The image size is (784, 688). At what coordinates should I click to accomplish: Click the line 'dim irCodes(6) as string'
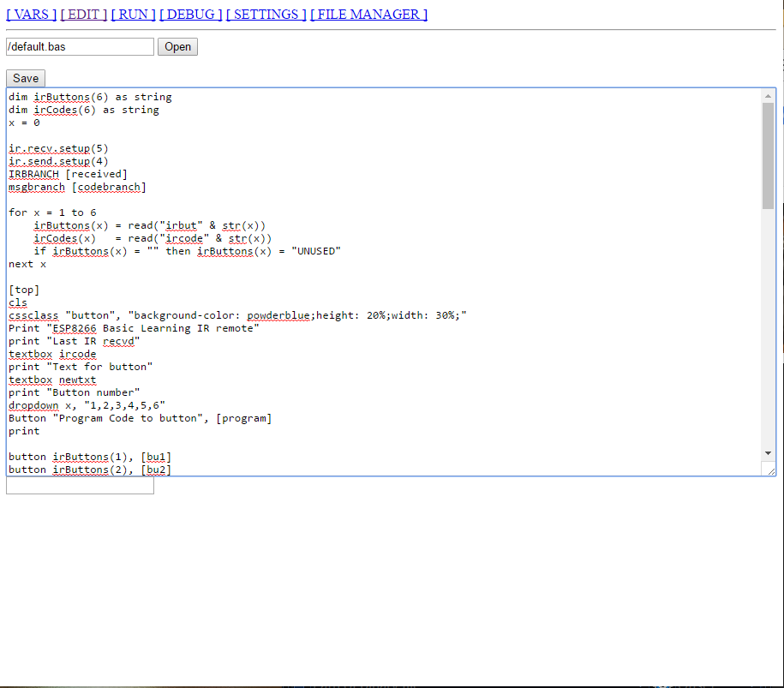(x=84, y=110)
